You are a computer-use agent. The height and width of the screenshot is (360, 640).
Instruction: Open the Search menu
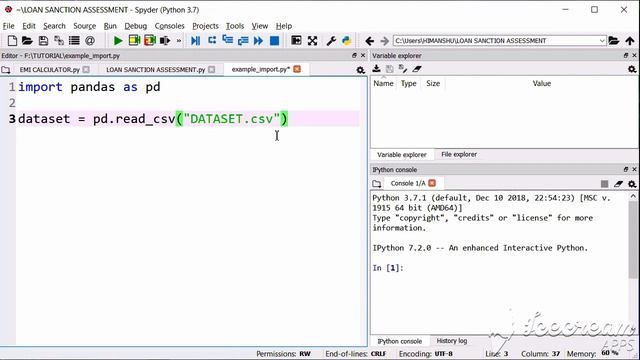pos(54,26)
